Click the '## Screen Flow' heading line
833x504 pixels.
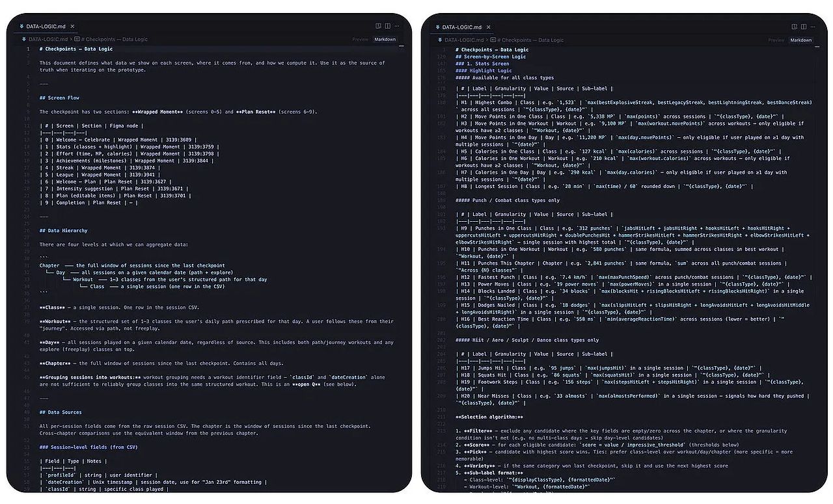pyautogui.click(x=59, y=98)
